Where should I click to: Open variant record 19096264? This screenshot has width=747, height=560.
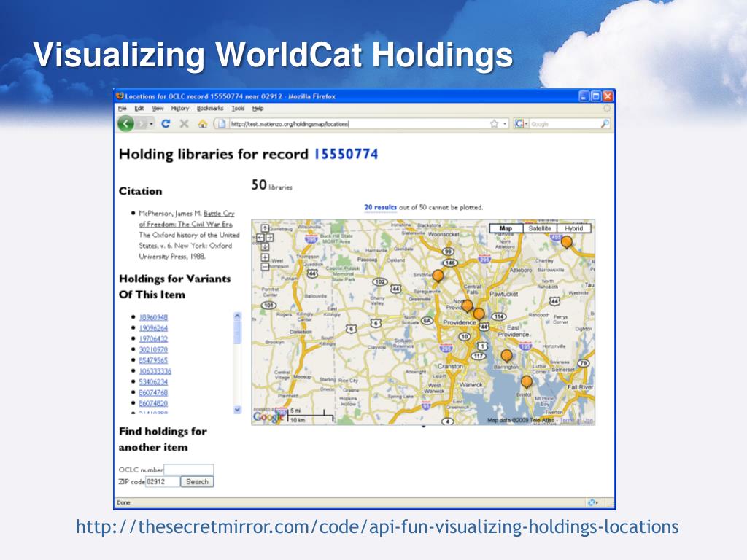pos(153,328)
